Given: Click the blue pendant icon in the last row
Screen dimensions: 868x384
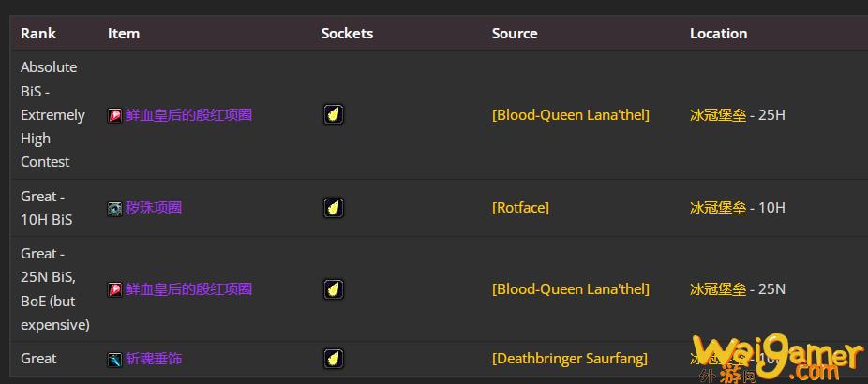Looking at the screenshot, I should coord(114,360).
